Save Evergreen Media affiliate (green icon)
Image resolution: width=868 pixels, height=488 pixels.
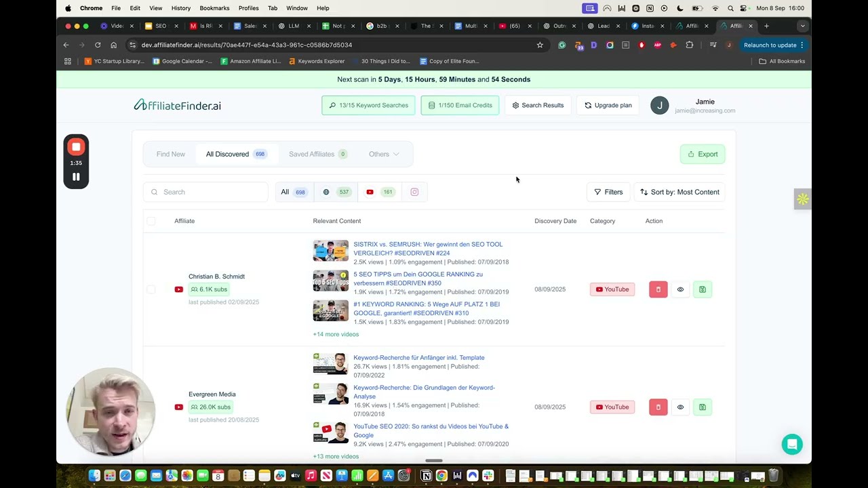[703, 407]
